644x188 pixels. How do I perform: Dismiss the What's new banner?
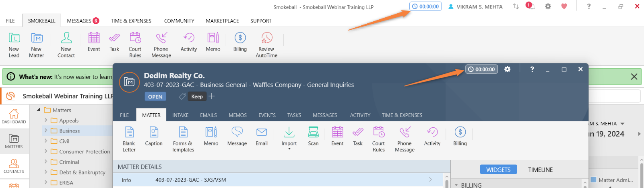click(x=634, y=76)
